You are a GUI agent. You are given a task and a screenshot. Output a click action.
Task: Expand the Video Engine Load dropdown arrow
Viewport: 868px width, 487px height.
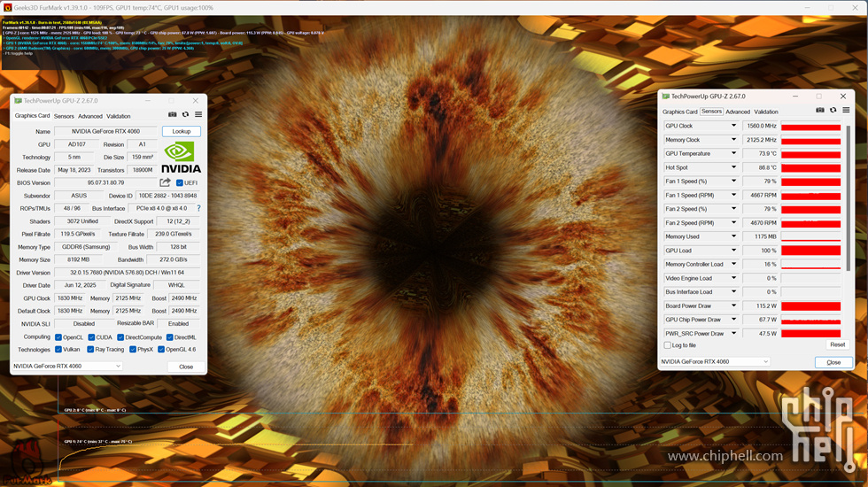tap(733, 278)
